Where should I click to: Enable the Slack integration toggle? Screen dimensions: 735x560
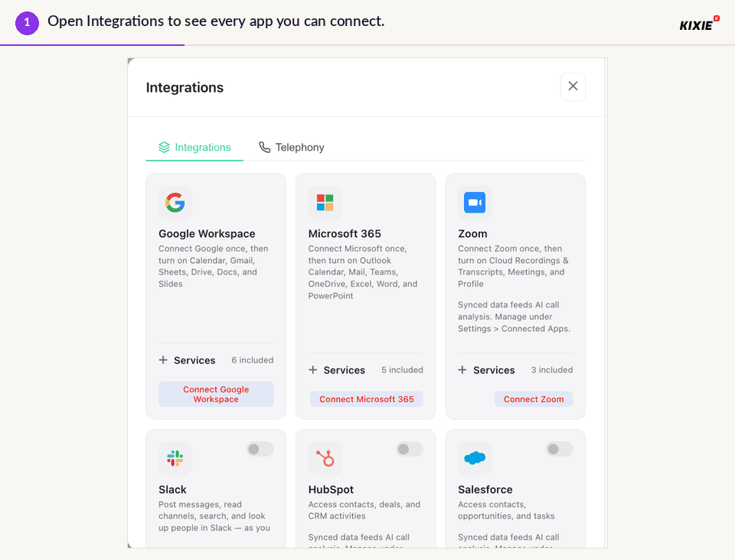tap(260, 449)
